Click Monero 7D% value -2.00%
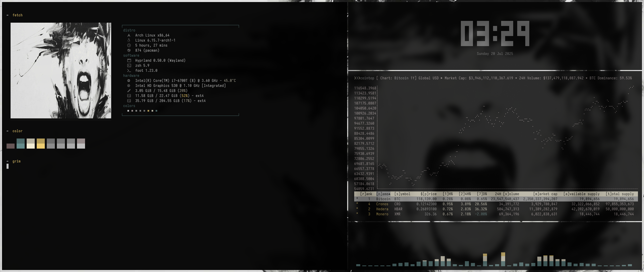 481,214
